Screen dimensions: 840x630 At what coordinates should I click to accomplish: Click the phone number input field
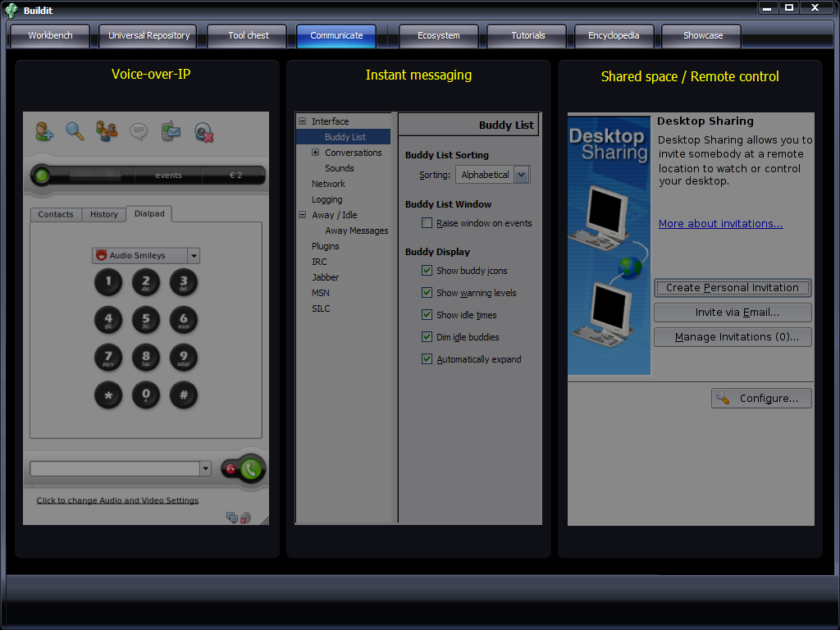115,468
